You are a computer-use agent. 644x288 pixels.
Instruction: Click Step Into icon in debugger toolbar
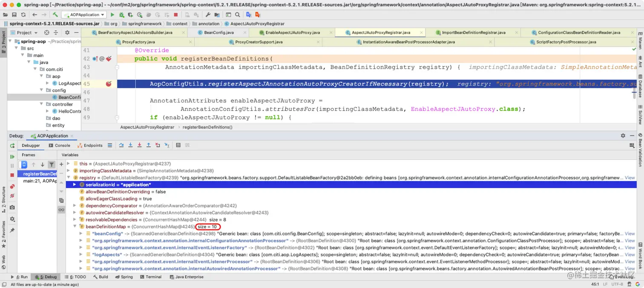coord(130,145)
